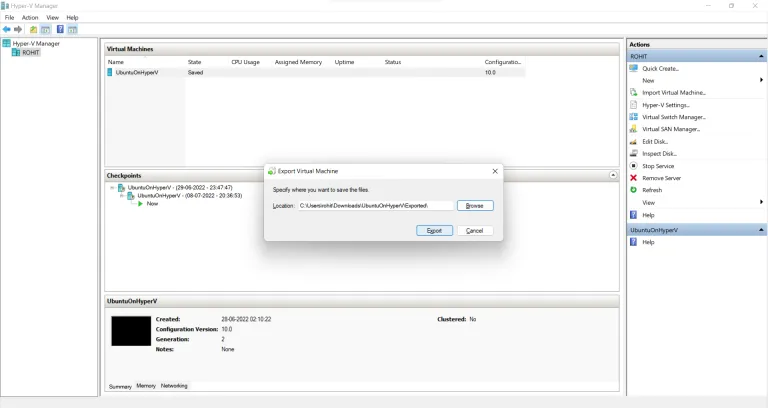
Task: Click the Edit Disk icon
Action: (633, 142)
